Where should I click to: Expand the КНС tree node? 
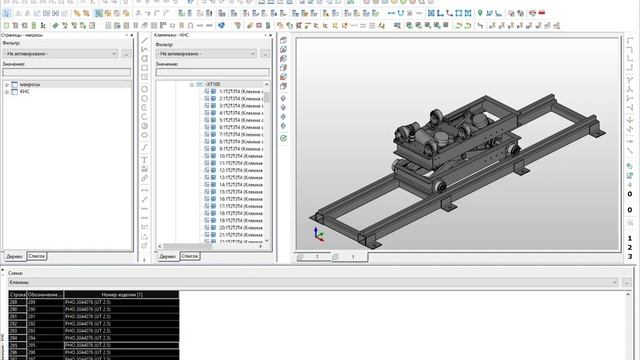click(x=7, y=92)
